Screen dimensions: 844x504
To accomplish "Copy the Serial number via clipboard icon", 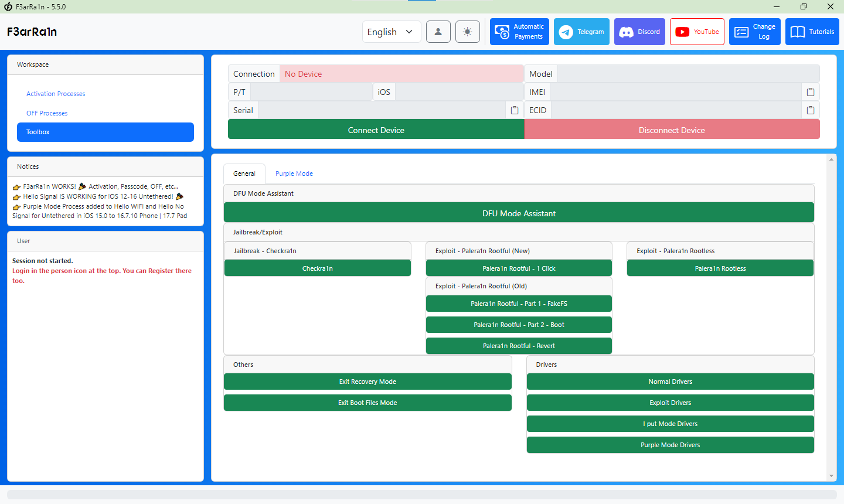I will pos(515,110).
